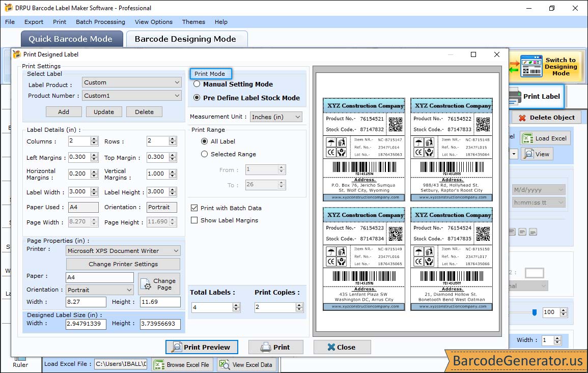
Task: Open Printer selection dropdown
Action: click(123, 251)
